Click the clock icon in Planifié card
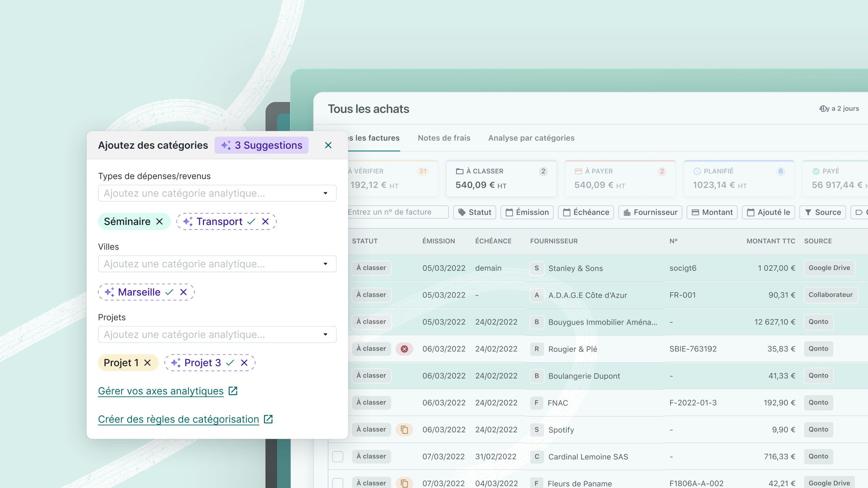 pyautogui.click(x=697, y=171)
